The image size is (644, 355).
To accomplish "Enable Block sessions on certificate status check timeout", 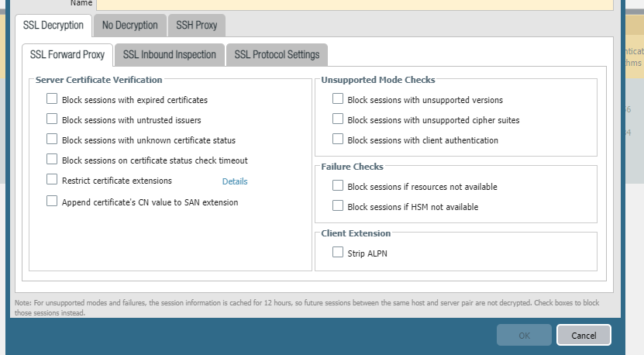I will pos(52,160).
